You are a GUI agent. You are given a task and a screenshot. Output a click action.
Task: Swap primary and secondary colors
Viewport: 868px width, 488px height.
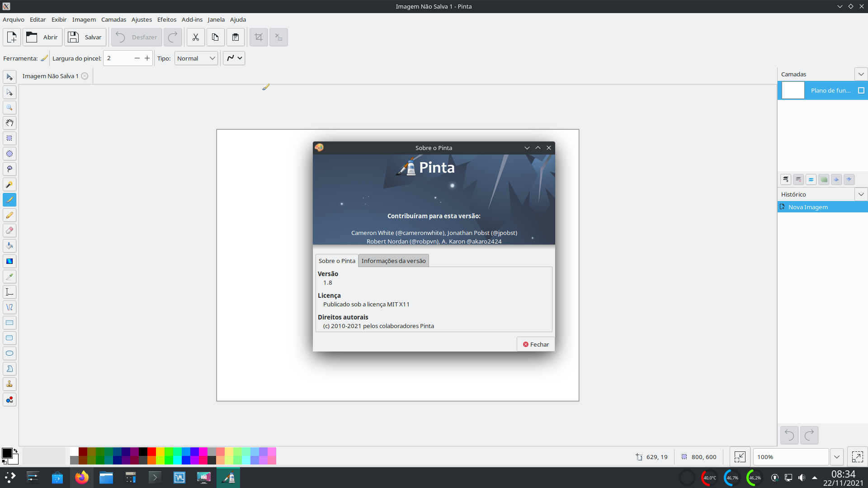click(15, 450)
